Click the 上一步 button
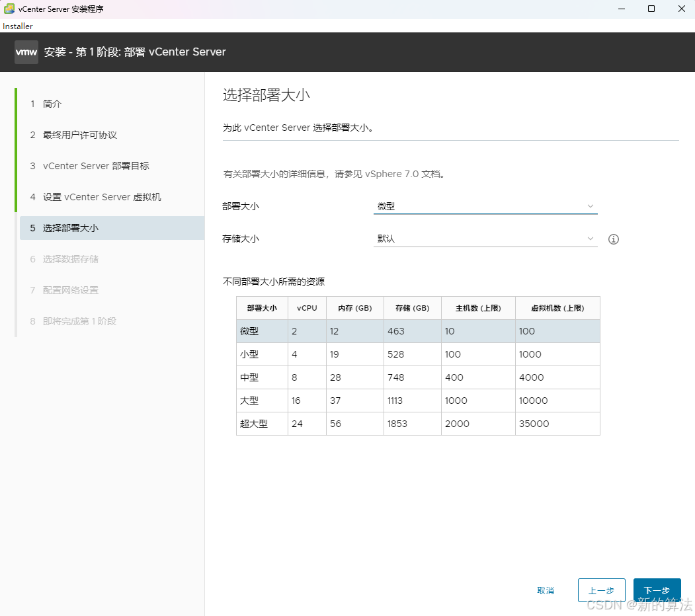 tap(602, 590)
